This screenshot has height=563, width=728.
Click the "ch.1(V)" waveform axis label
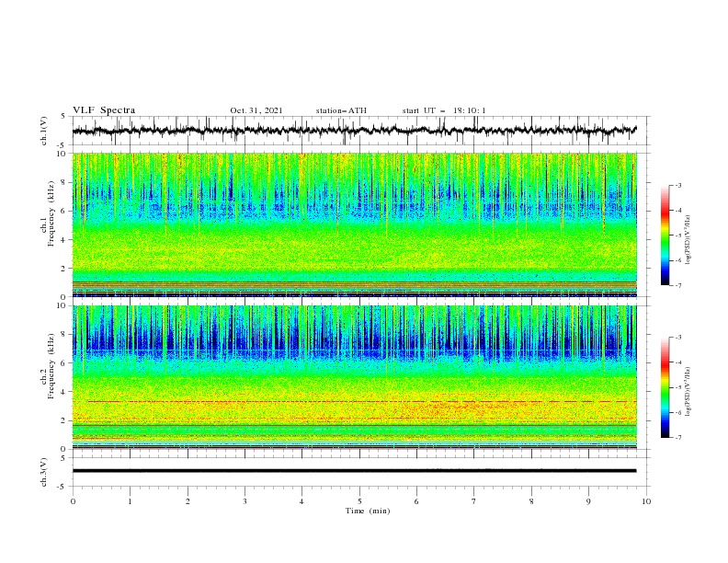coord(44,131)
